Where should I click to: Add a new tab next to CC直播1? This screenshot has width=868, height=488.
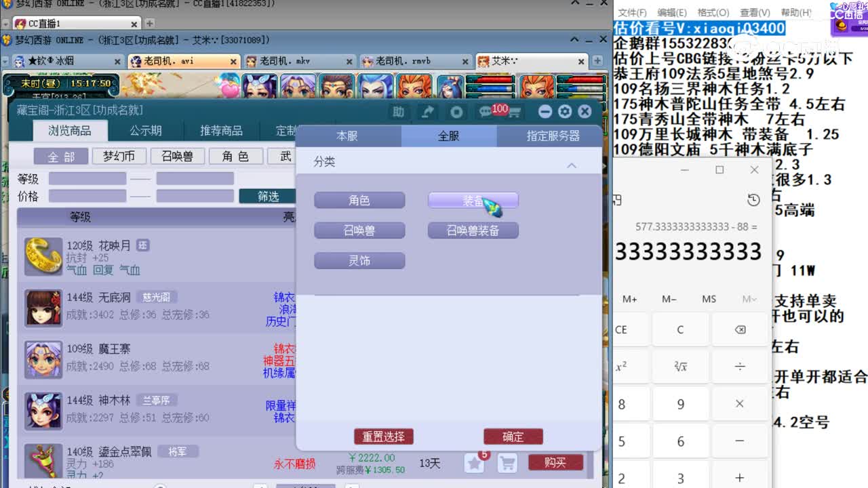[x=150, y=24]
